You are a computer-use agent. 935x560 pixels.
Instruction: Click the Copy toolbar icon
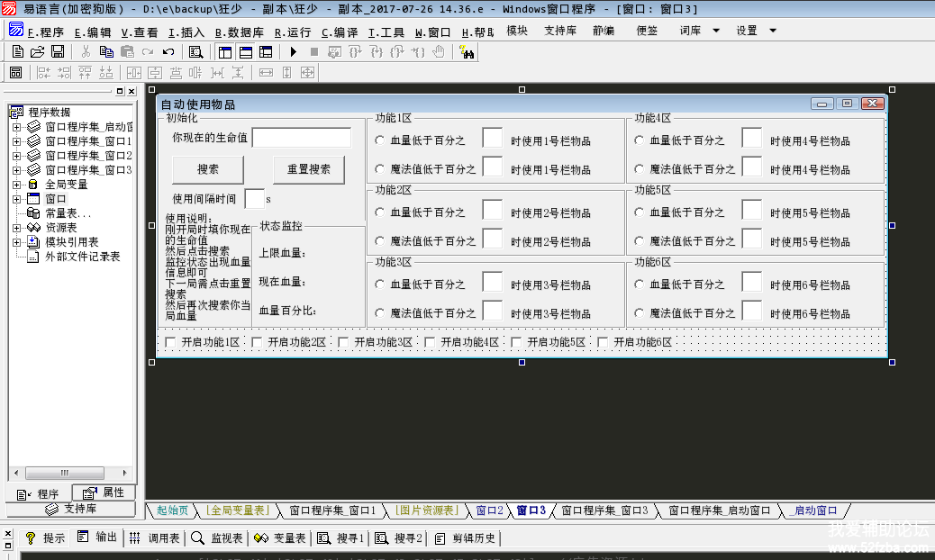pos(106,52)
